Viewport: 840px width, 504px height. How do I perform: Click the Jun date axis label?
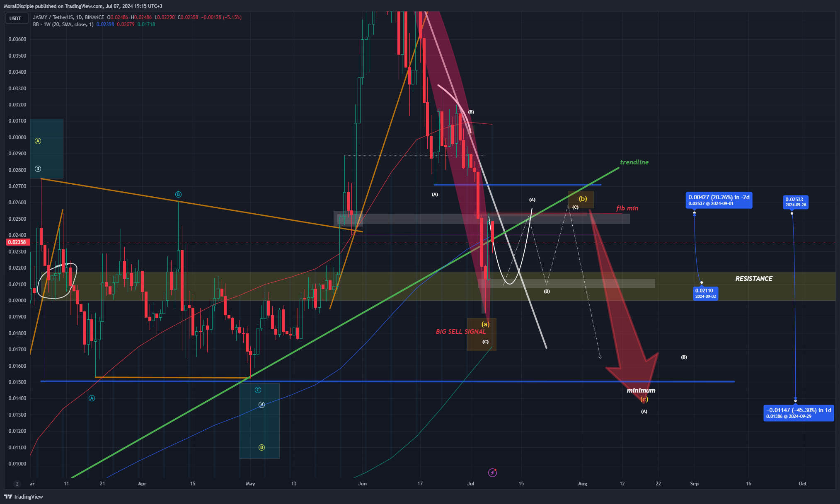coord(362,484)
